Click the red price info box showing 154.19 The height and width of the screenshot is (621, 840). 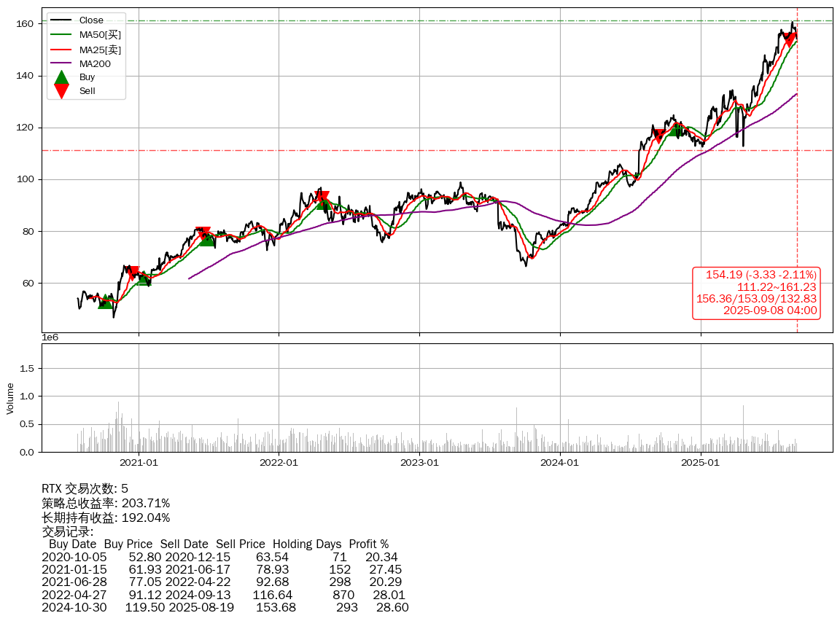(756, 292)
